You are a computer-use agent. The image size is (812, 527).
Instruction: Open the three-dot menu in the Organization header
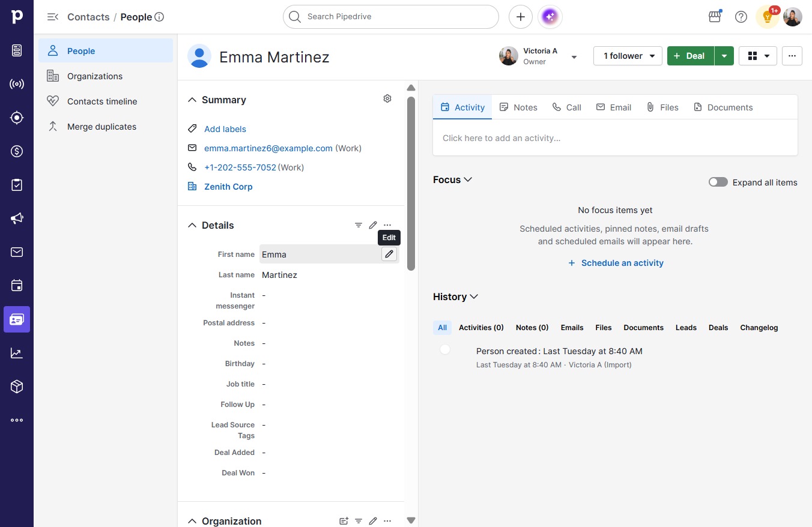point(387,521)
